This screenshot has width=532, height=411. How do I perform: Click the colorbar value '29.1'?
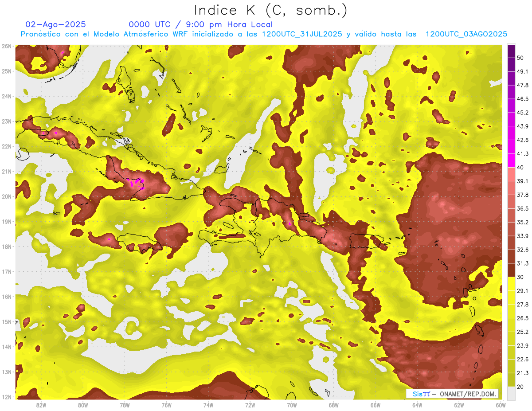[522, 291]
